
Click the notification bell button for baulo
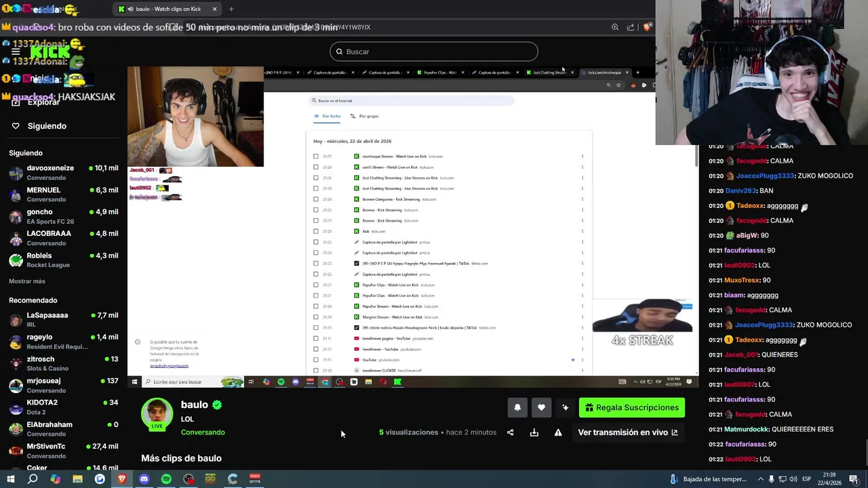point(517,407)
